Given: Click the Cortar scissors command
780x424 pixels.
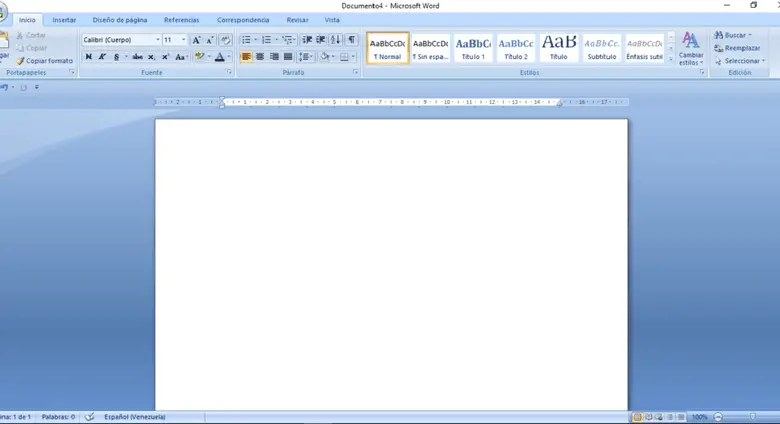Looking at the screenshot, I should [x=31, y=35].
